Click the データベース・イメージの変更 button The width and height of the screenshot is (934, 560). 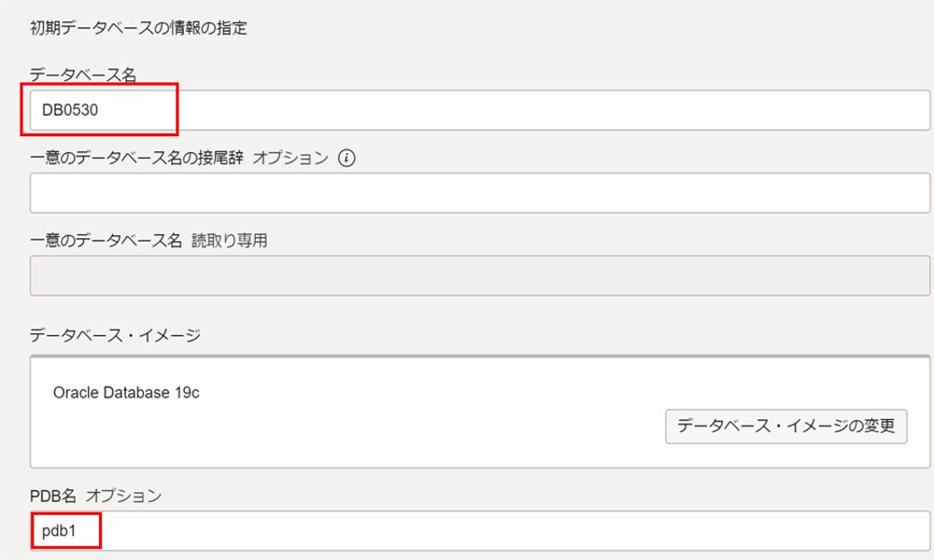click(785, 427)
